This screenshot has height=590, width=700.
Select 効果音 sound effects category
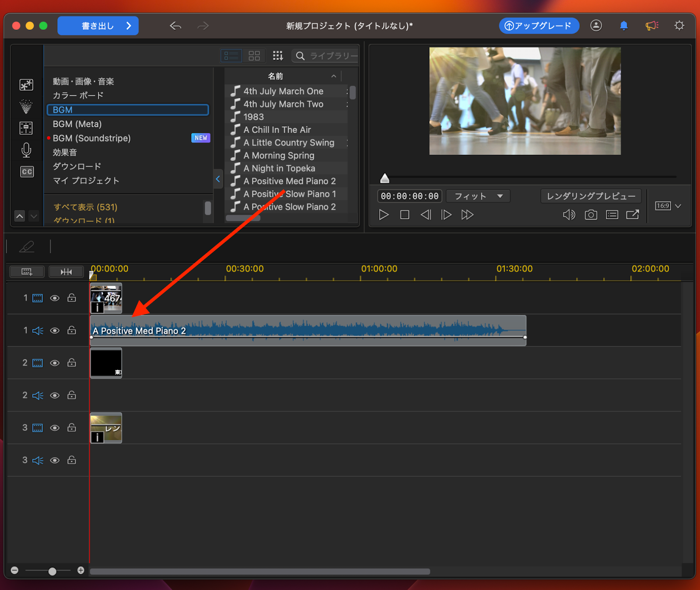coord(65,152)
